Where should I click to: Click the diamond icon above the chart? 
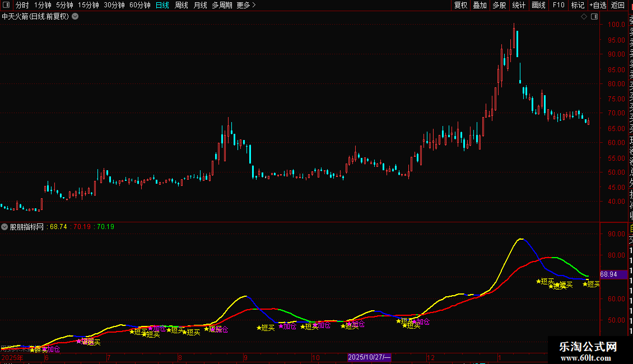tap(584, 17)
